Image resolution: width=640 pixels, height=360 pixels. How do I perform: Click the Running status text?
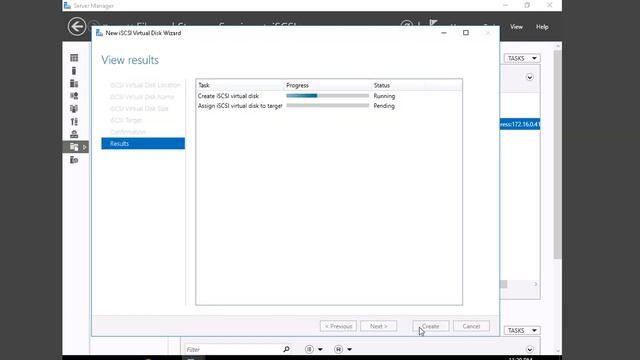coord(384,96)
